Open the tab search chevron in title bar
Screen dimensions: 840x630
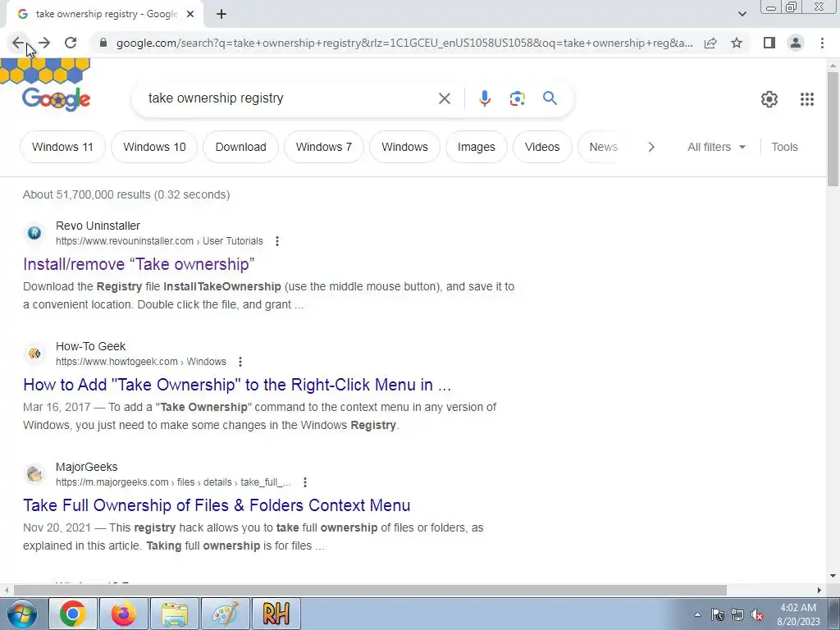click(x=742, y=14)
